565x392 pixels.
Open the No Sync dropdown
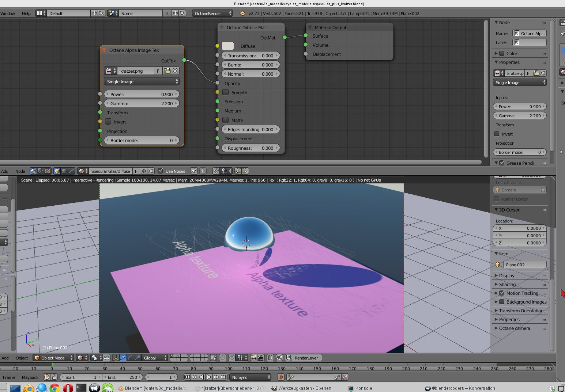pyautogui.click(x=251, y=377)
